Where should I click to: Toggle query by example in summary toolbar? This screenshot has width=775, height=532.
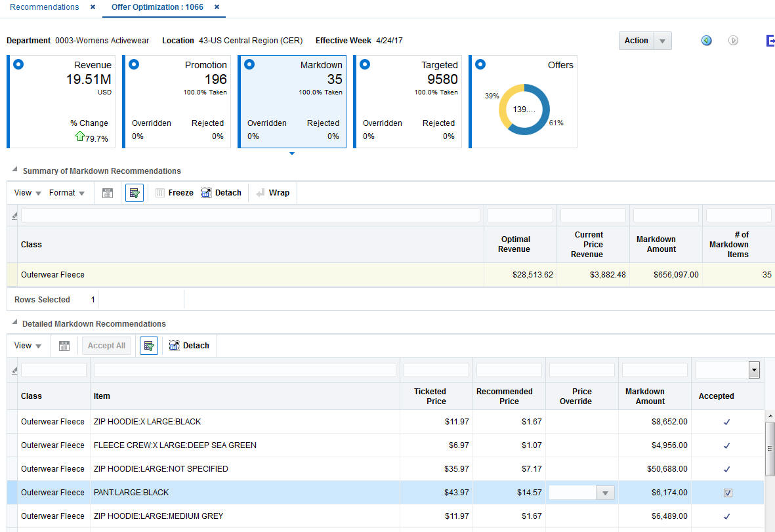pos(135,193)
